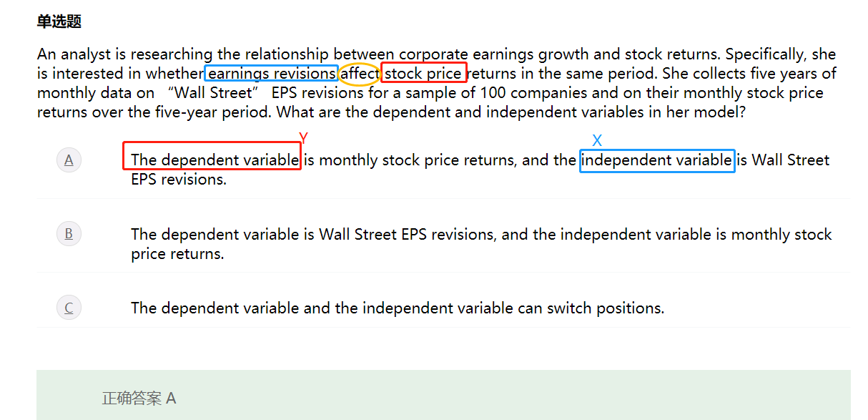Click blue-boxed "independent variable" in option A
Screen dimensions: 868x420
(x=656, y=160)
